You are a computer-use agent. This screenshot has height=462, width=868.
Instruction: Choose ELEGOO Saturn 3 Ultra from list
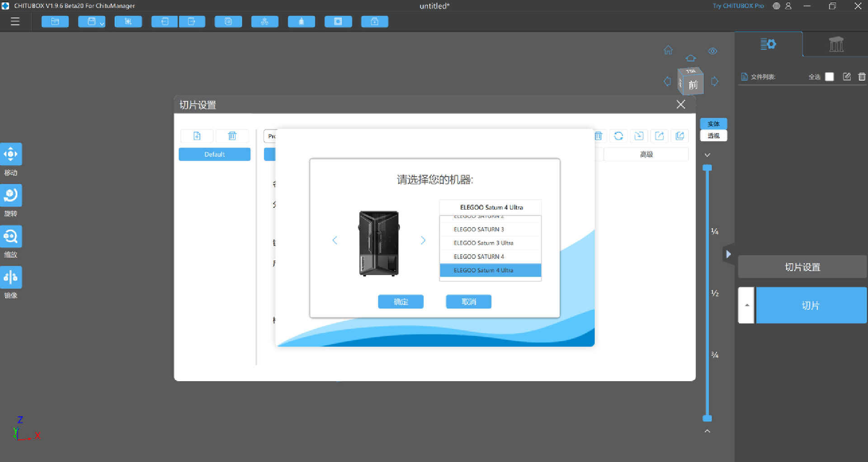491,243
